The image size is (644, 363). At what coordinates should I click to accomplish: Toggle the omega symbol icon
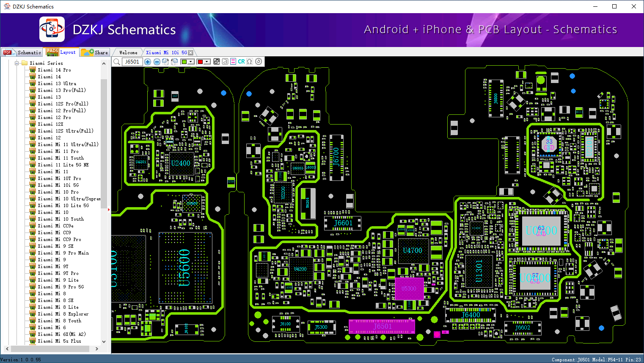[x=250, y=61]
